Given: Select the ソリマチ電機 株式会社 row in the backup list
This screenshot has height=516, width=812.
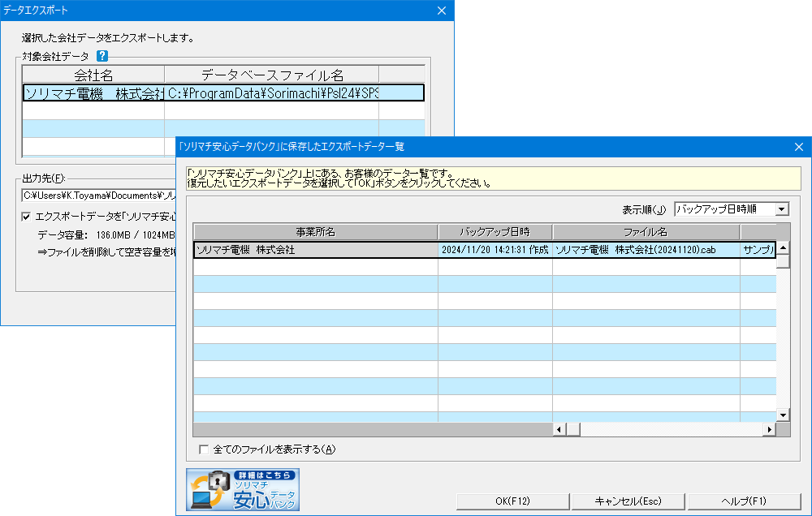Looking at the screenshot, I should 484,249.
